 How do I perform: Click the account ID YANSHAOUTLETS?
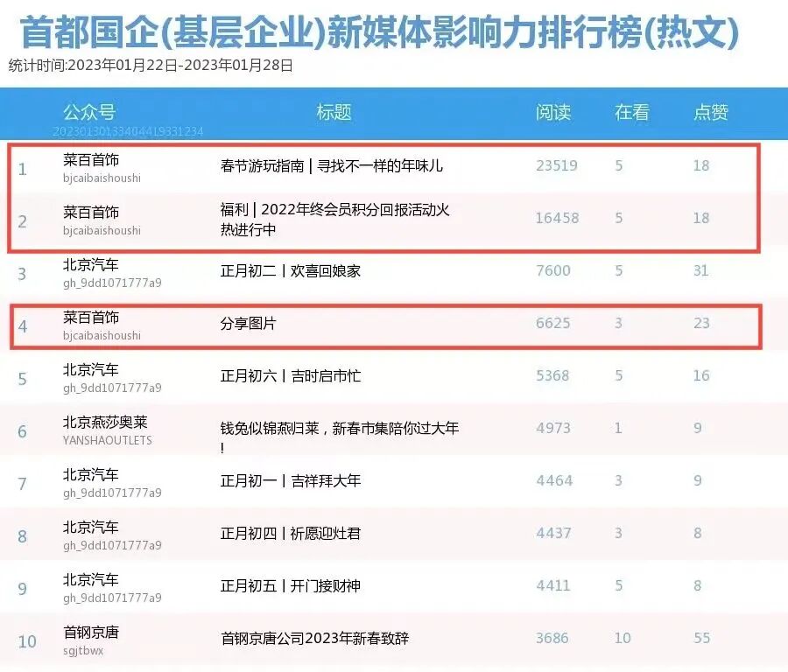(108, 440)
